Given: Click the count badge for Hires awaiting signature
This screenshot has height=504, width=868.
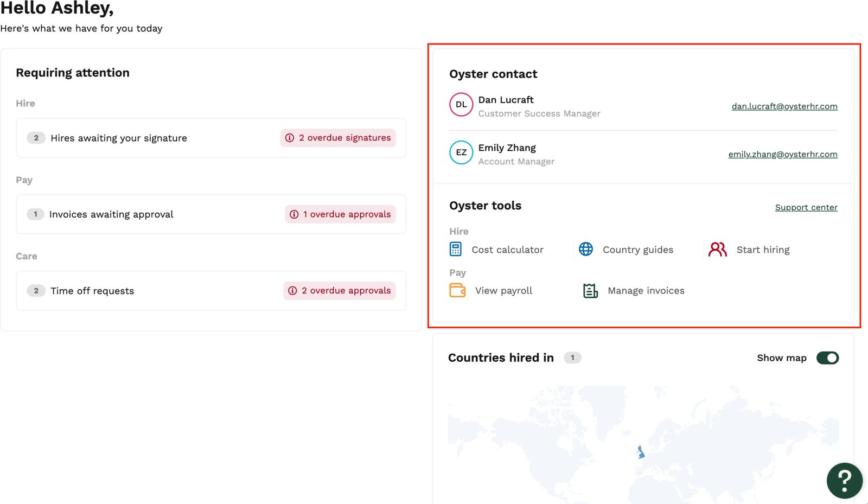Looking at the screenshot, I should point(36,138).
